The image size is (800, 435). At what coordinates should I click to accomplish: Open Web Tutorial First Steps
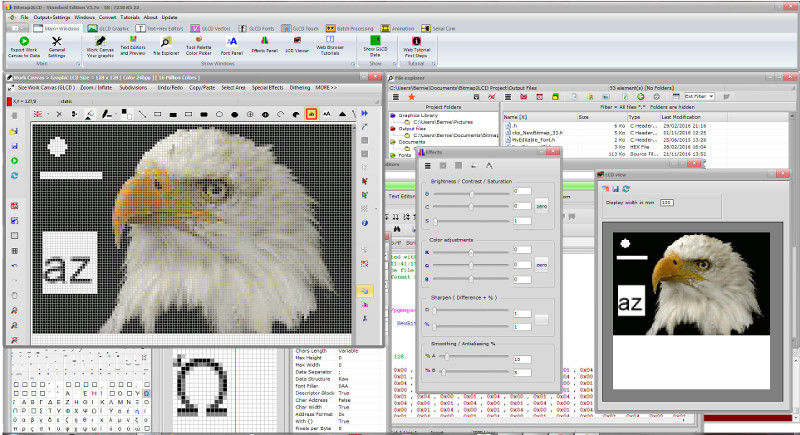(x=416, y=40)
